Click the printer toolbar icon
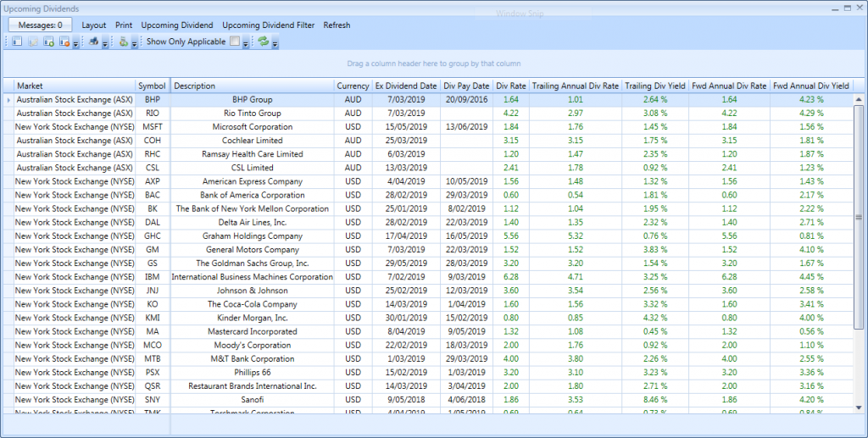 93,42
